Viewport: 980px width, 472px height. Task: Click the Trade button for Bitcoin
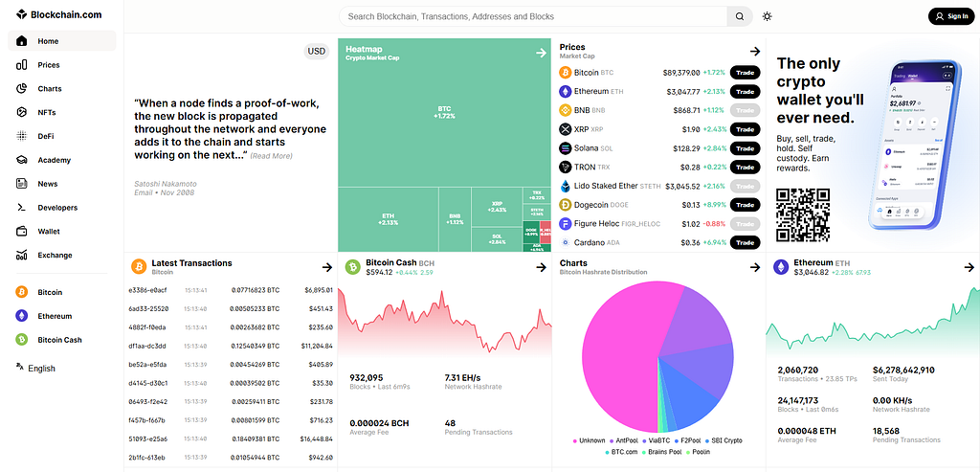coord(745,73)
